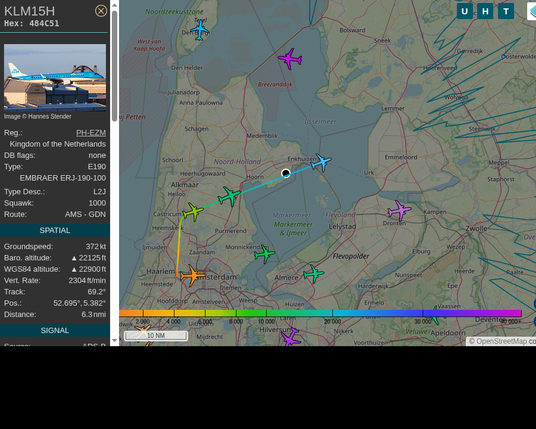Click the position value 52.695°, 5.382°
536x429 pixels.
[x=80, y=303]
